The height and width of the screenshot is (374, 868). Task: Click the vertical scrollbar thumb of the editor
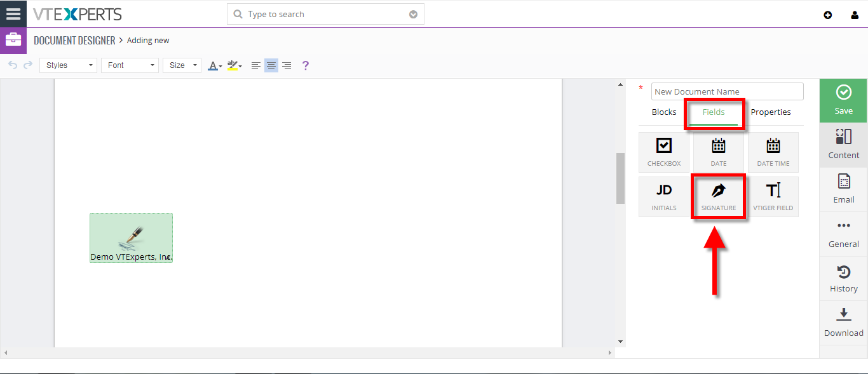620,178
